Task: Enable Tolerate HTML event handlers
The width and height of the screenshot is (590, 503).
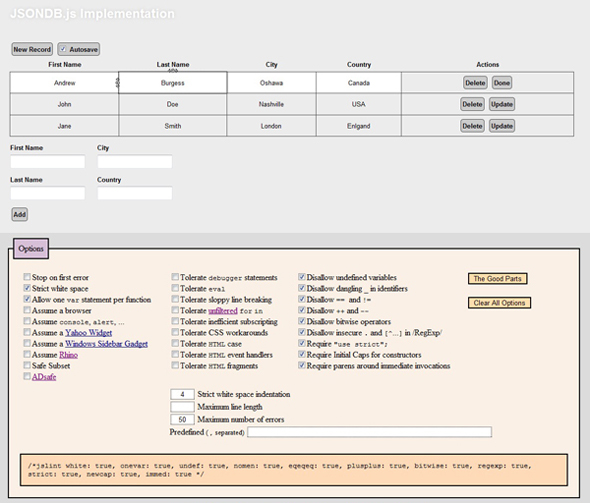Action: pos(175,354)
